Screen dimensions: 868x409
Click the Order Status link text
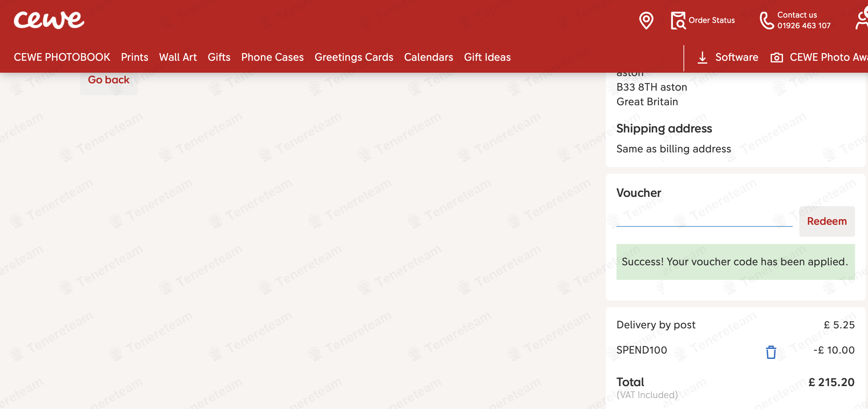[x=711, y=20]
